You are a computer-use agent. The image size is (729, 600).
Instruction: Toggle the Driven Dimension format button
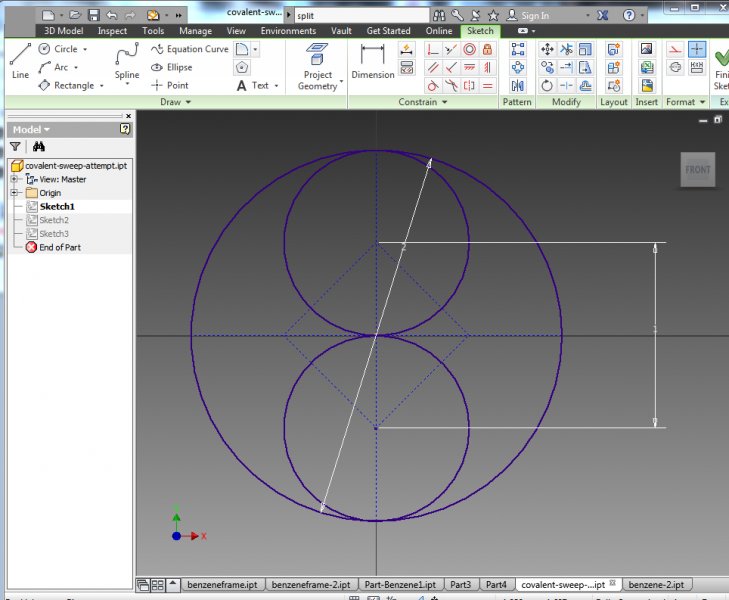pos(697,67)
